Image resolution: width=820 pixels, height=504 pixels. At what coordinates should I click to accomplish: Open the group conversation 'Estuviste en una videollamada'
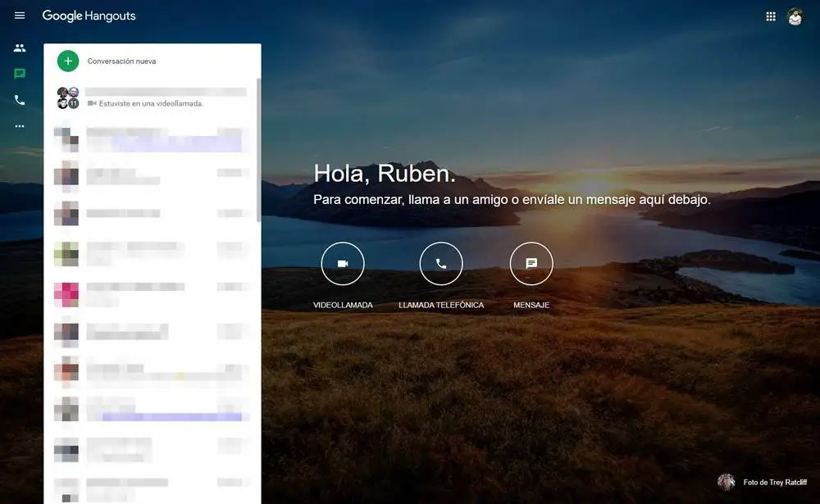pos(152,98)
